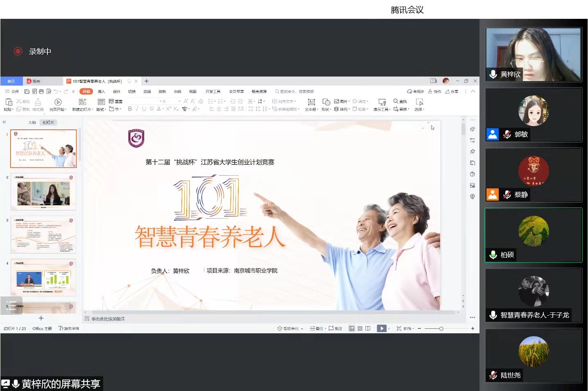Collapse the ribbon with the chevron arrow

(x=473, y=91)
